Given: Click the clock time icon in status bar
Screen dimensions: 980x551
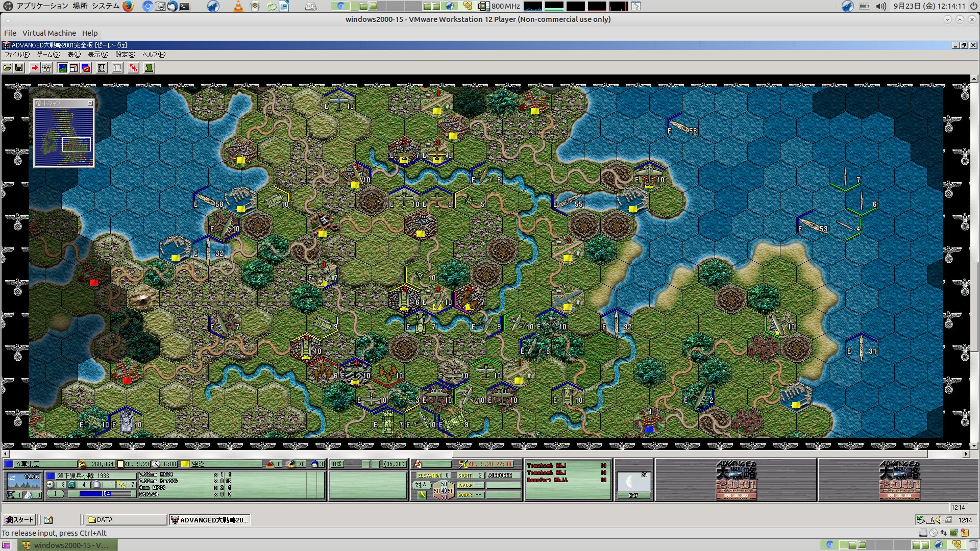Looking at the screenshot, I should click(156, 464).
